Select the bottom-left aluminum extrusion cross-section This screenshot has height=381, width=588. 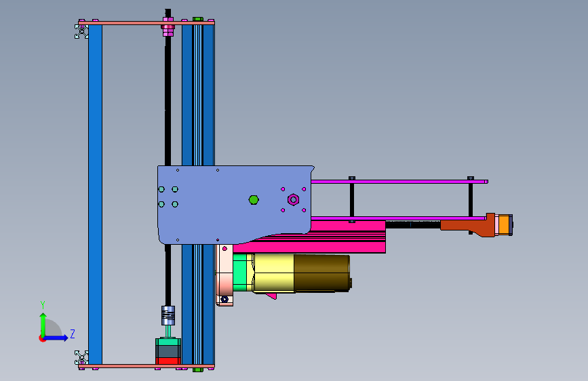coord(81,357)
